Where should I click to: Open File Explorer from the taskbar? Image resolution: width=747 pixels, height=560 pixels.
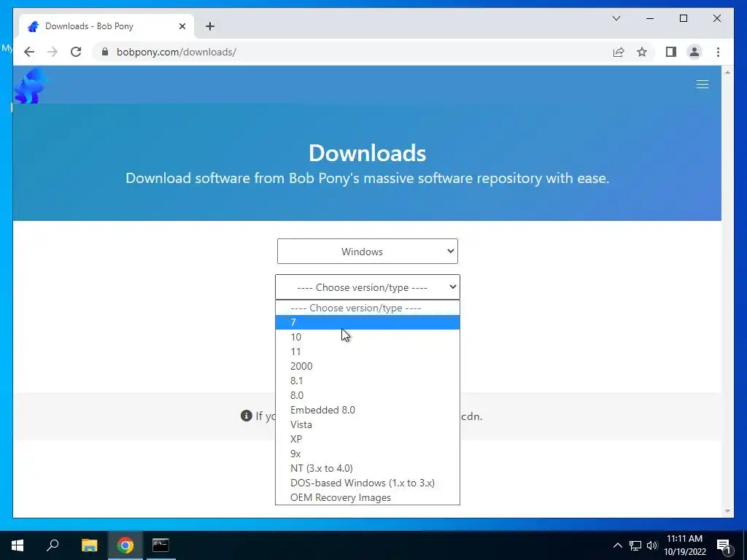[x=89, y=545]
